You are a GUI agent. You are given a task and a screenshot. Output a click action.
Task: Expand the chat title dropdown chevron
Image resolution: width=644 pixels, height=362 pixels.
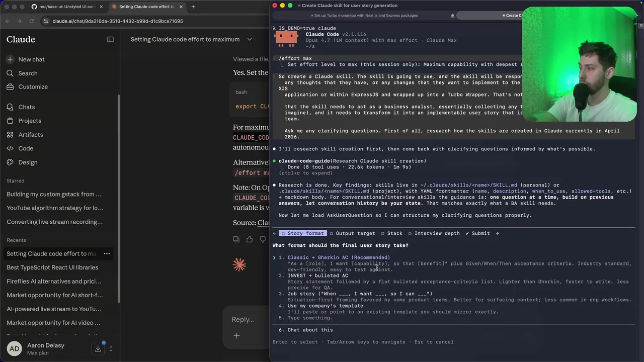(x=249, y=39)
